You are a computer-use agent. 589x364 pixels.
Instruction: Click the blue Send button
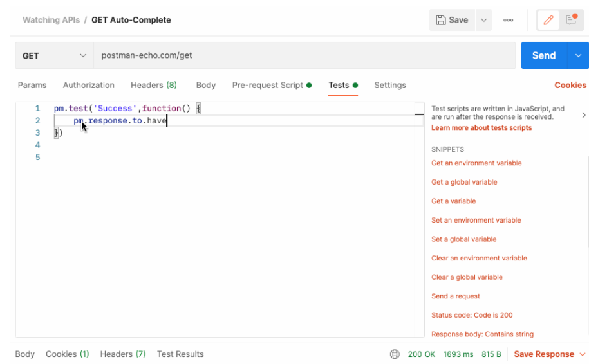click(x=544, y=55)
